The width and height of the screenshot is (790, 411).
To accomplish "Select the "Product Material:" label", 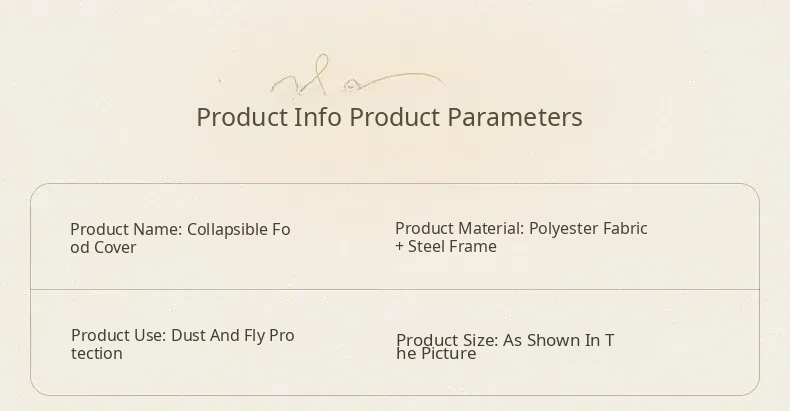I will click(x=459, y=228).
